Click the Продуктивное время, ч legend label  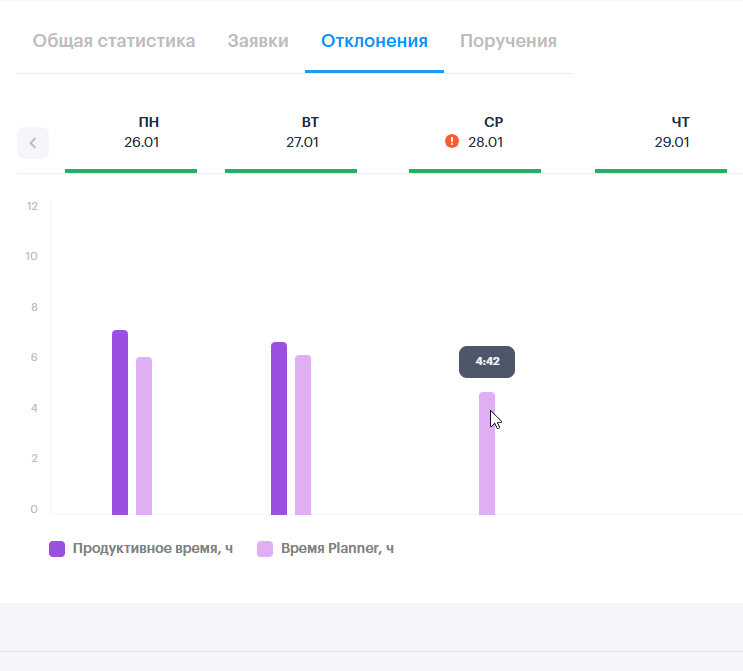(x=153, y=548)
